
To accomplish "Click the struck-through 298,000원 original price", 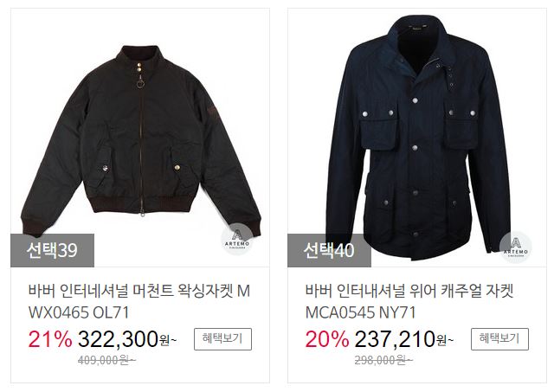I will 383,360.
